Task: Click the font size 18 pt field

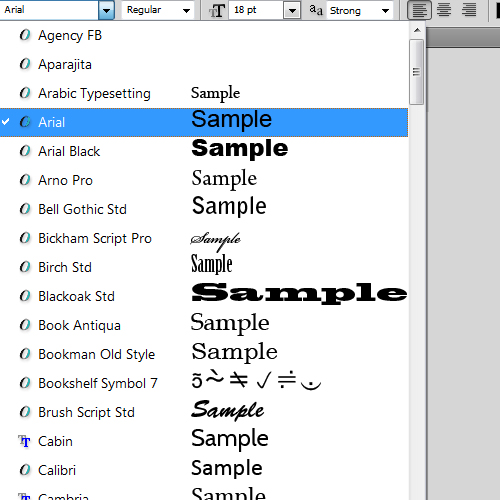Action: tap(256, 10)
